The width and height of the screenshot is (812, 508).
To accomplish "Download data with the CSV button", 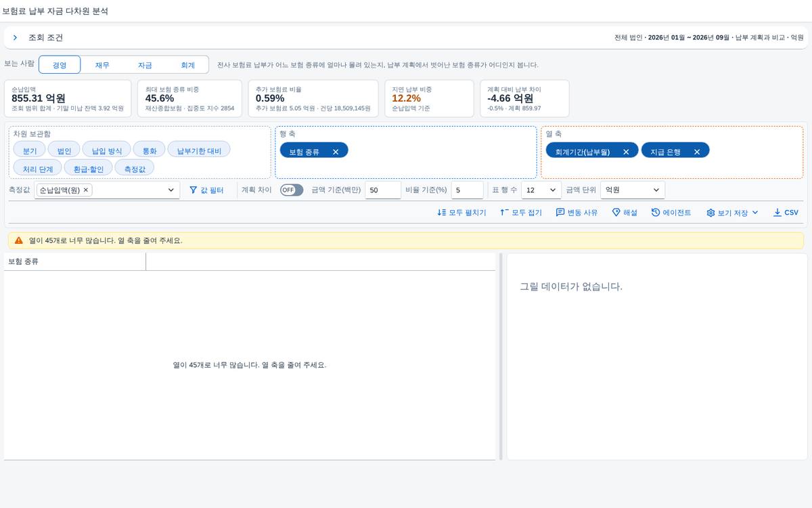I will point(786,213).
